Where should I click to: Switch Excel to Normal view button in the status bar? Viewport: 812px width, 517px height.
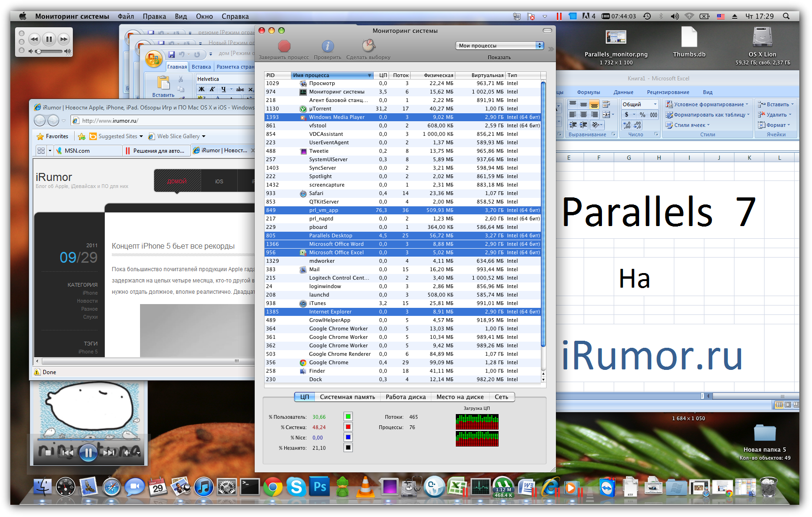pyautogui.click(x=779, y=405)
